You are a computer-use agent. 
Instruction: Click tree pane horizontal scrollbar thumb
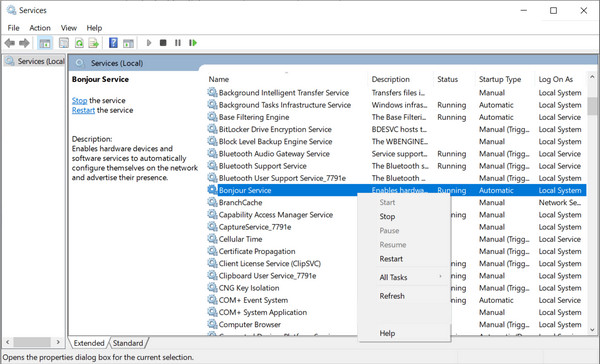point(32,342)
